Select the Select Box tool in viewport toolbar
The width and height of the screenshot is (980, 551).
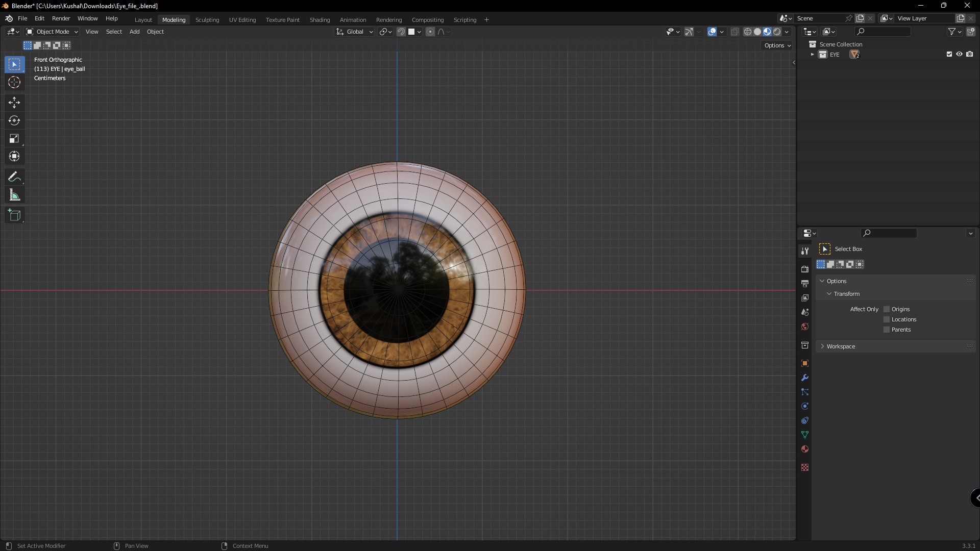point(14,64)
